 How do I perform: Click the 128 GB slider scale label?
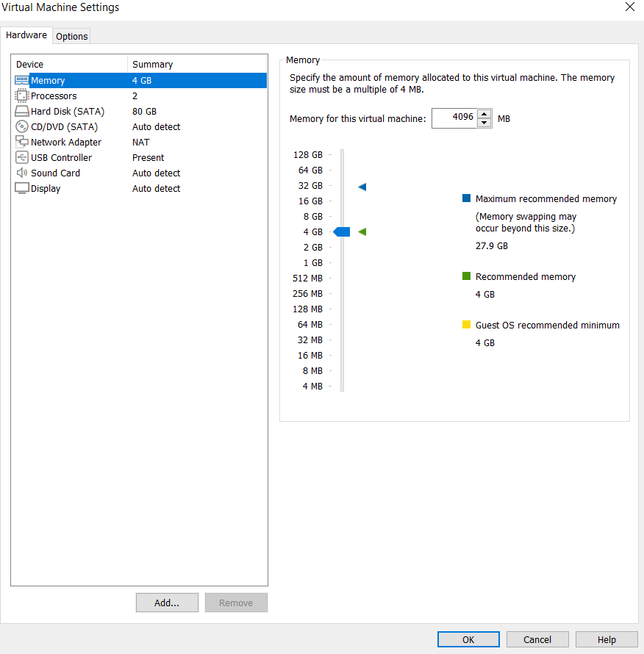(308, 155)
